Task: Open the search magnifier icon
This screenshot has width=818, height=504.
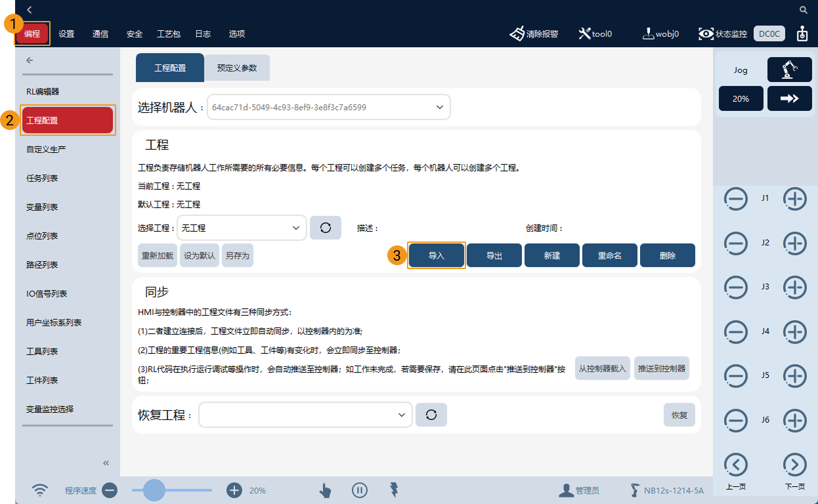Action: point(804,10)
